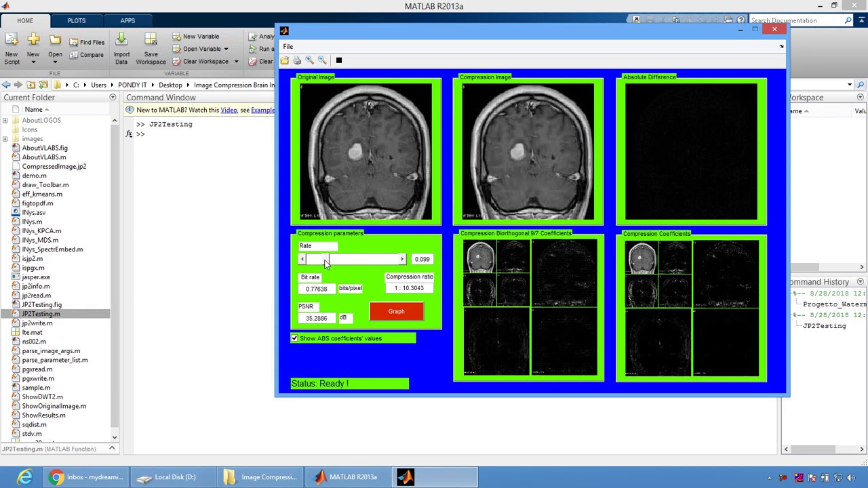Toggle Show ABS coefficients values checkbox
This screenshot has width=868, height=488.
295,338
